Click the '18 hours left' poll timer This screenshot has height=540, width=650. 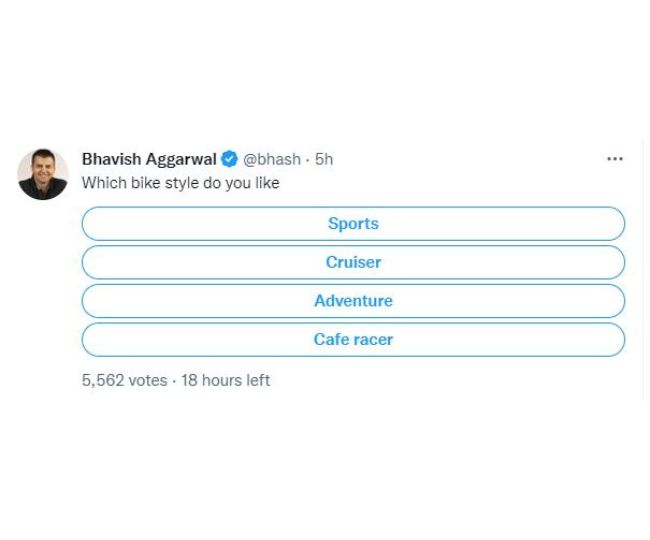[x=225, y=380]
